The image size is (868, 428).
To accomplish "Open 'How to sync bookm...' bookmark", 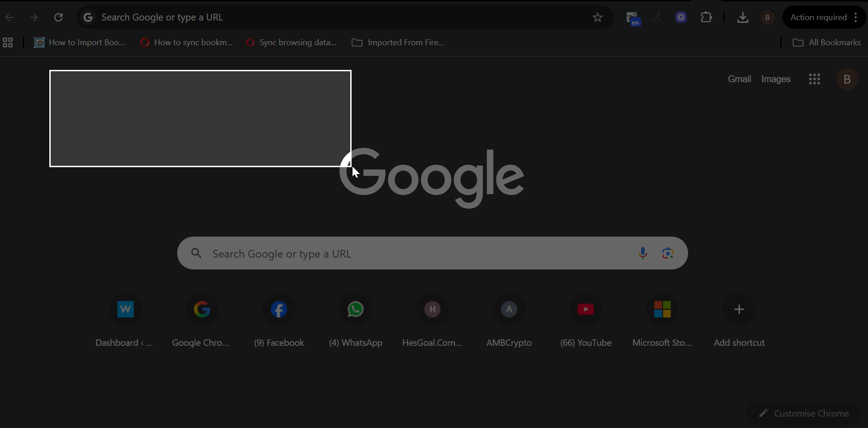I will click(186, 42).
